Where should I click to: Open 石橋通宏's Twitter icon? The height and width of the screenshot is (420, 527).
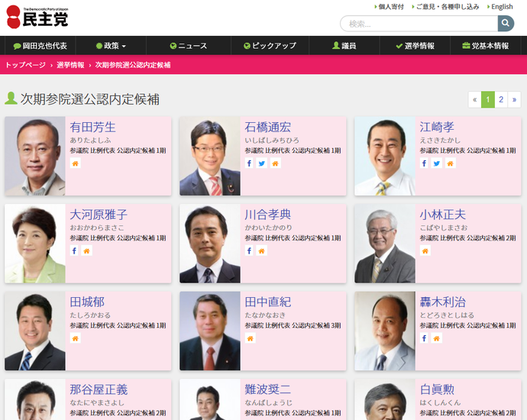click(x=261, y=163)
